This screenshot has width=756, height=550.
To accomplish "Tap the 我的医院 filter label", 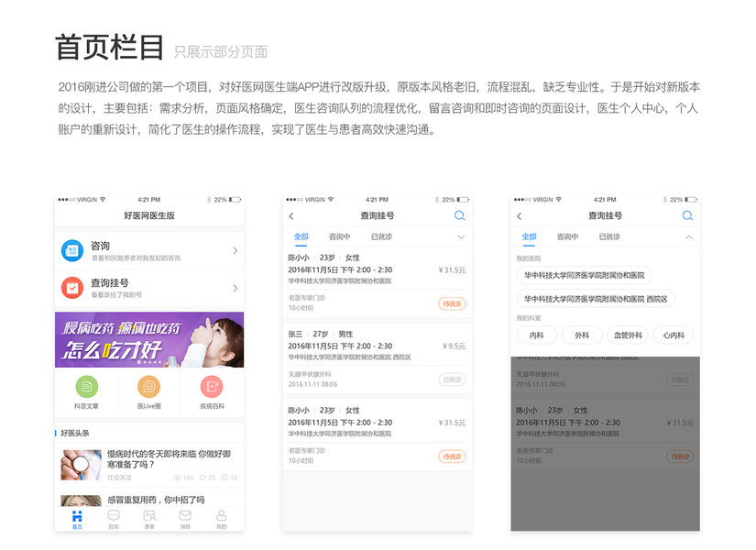I will [529, 258].
